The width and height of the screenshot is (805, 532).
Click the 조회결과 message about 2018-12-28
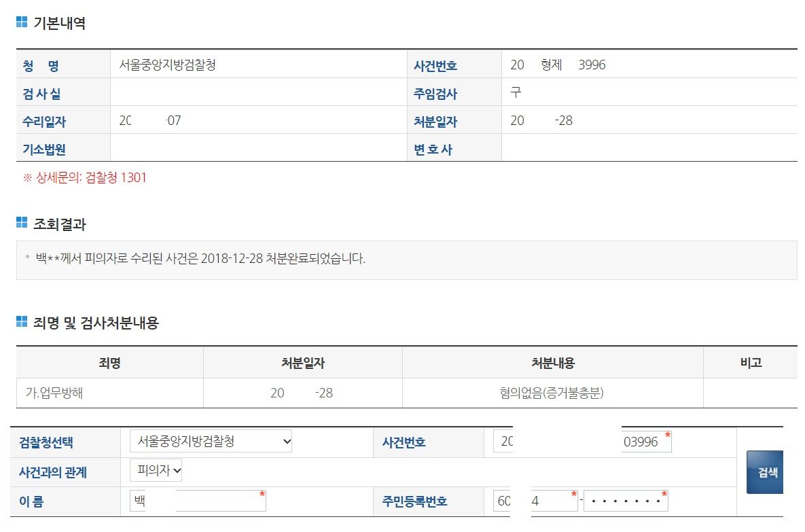pyautogui.click(x=200, y=259)
